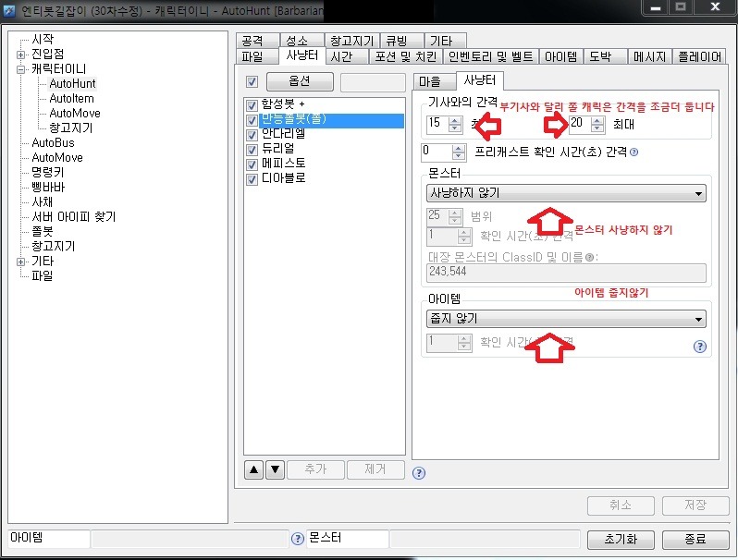Click the 종료 button
Image resolution: width=738 pixels, height=560 pixels.
click(695, 540)
